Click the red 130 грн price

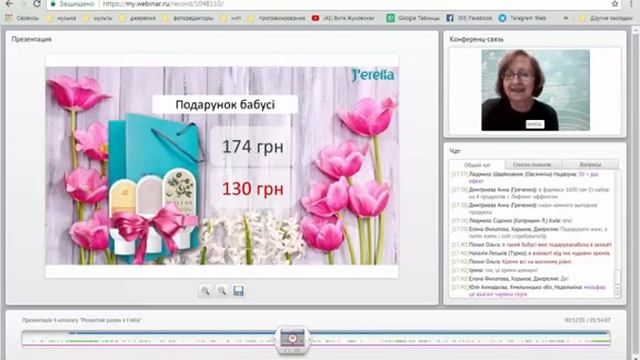[253, 189]
